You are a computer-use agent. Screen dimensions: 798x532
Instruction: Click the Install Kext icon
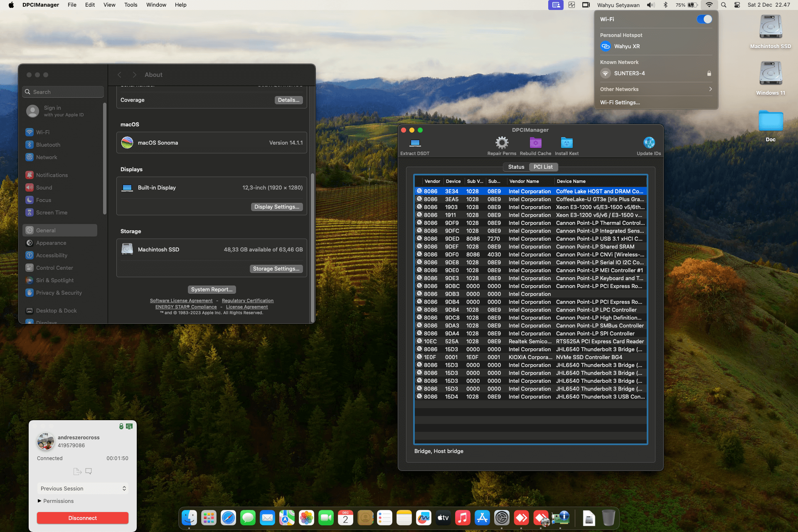[566, 143]
